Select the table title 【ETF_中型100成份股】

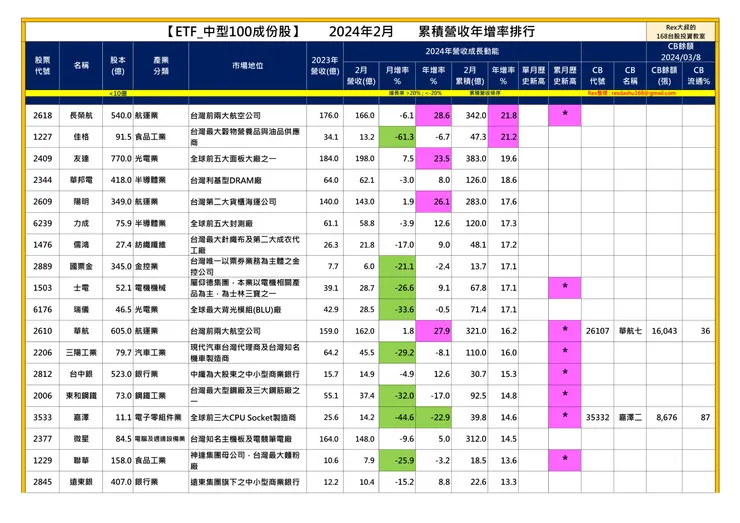[x=233, y=32]
